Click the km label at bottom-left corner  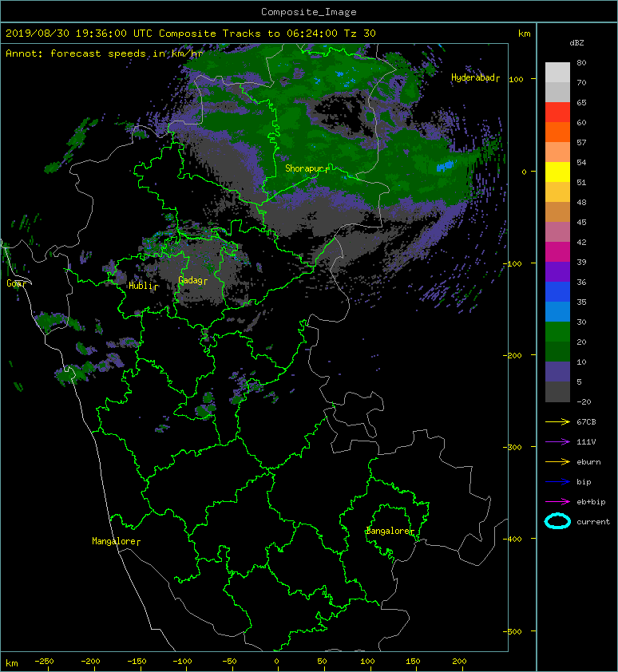click(x=12, y=663)
